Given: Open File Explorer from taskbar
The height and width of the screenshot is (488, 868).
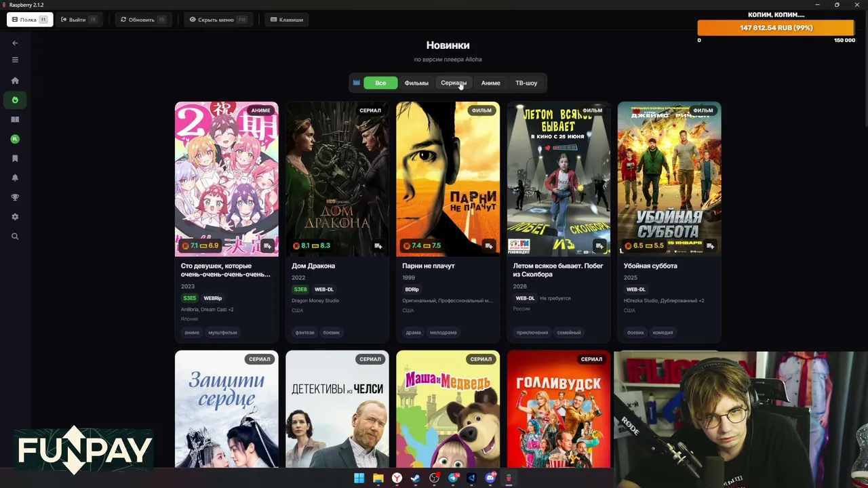Looking at the screenshot, I should pos(378,479).
